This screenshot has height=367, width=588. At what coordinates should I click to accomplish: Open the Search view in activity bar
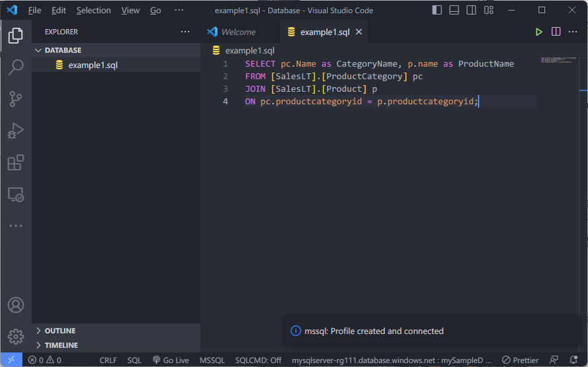[x=16, y=67]
